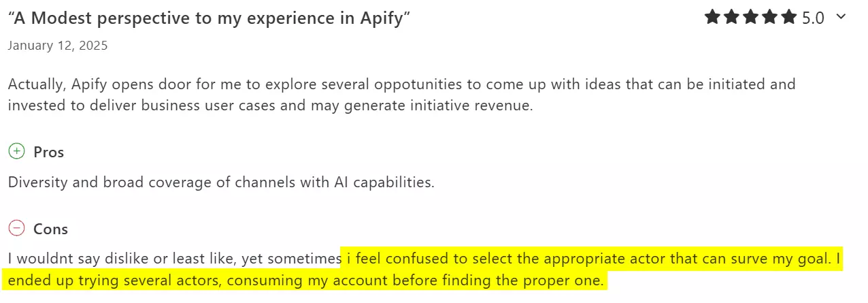Click the 5.0 rating score
The image size is (868, 303).
point(813,18)
